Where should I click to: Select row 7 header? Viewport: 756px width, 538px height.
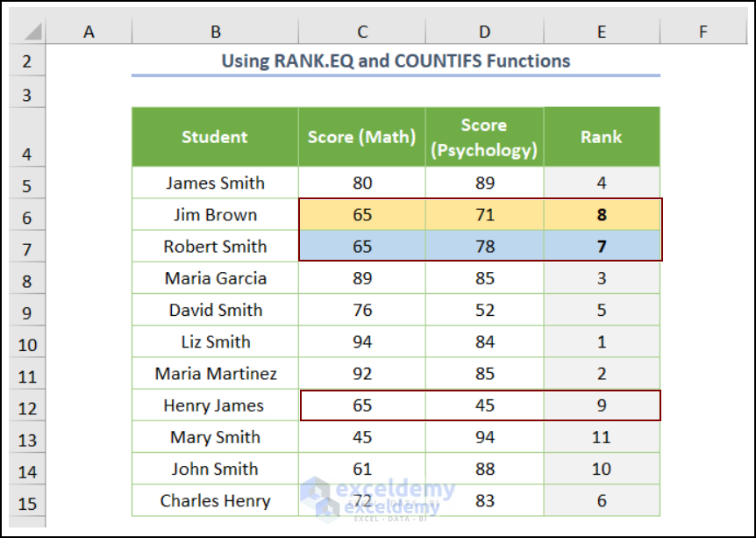(27, 247)
